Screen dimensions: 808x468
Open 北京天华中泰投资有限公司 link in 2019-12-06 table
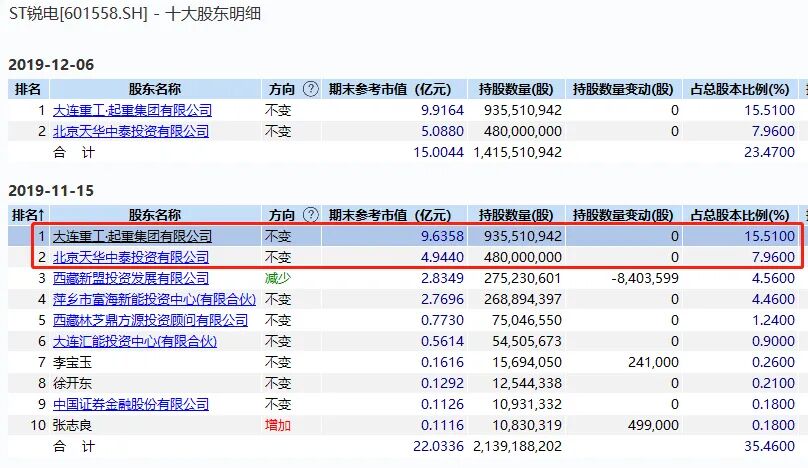[131, 131]
